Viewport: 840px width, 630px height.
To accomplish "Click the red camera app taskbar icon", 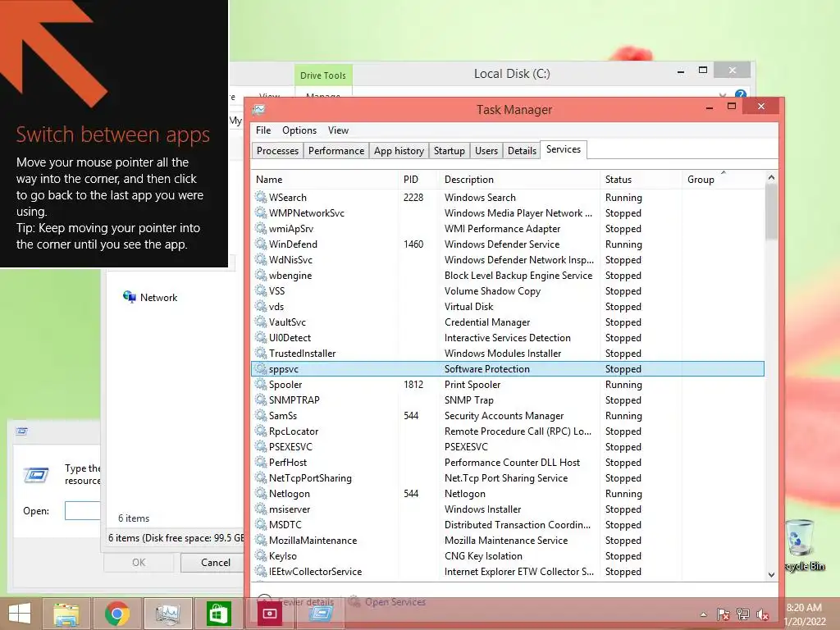I will 269,614.
